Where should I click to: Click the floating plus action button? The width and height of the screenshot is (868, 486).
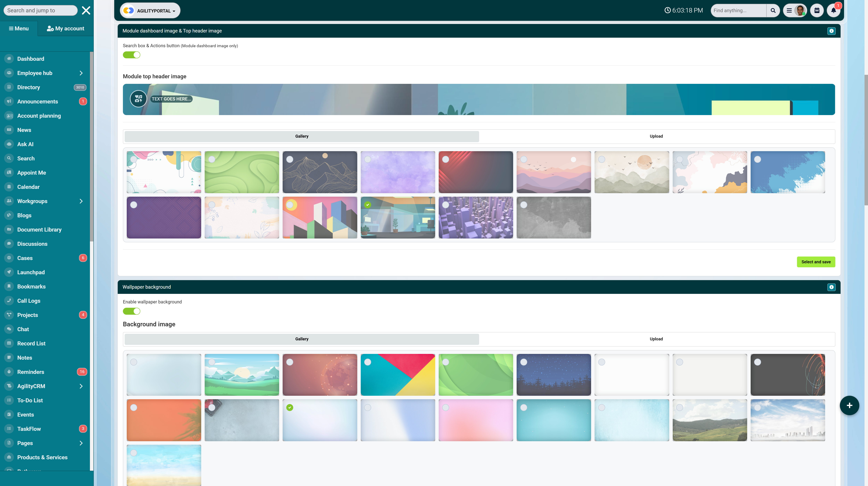click(x=849, y=405)
